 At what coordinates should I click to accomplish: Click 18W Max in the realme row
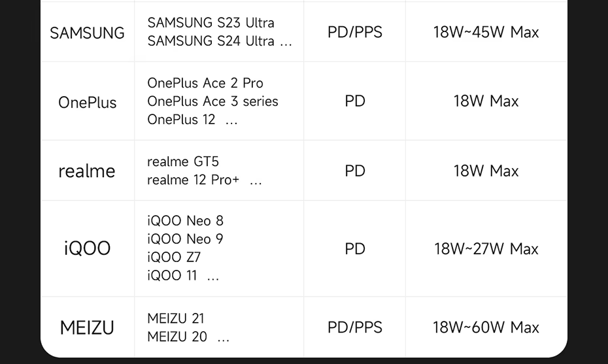tap(486, 171)
